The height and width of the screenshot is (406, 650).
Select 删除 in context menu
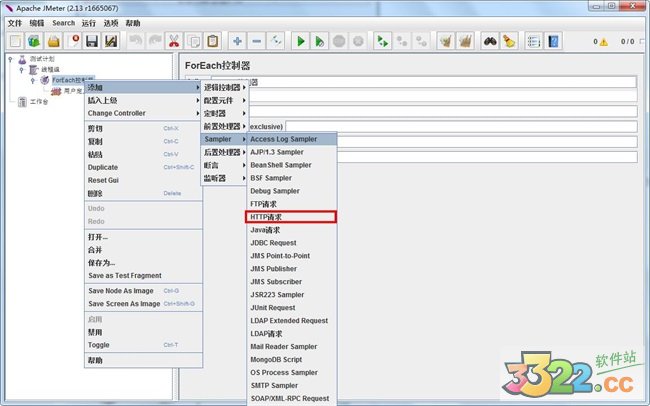[x=143, y=194]
